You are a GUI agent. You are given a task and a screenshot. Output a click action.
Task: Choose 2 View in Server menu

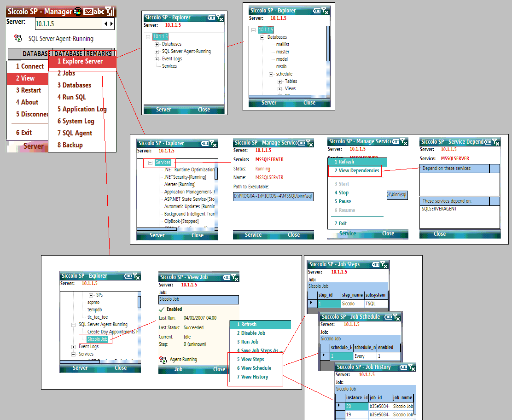28,78
